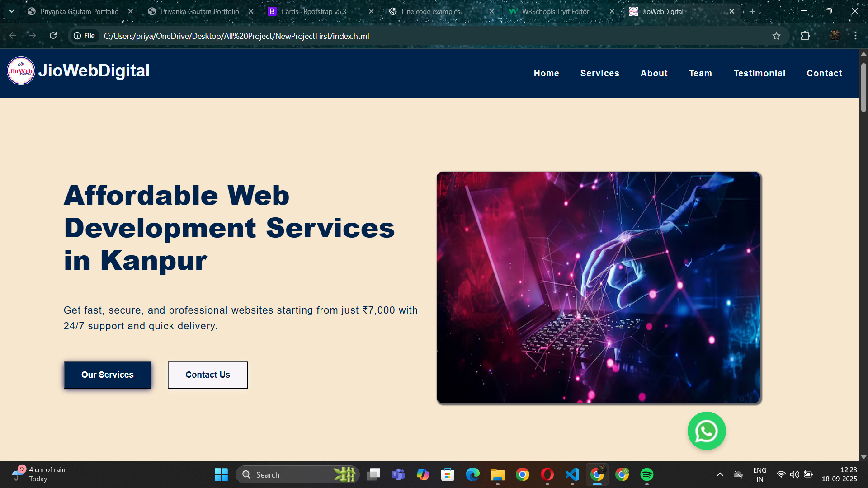This screenshot has width=868, height=488.
Task: Open the browser Extensions puzzle icon
Action: point(805,36)
